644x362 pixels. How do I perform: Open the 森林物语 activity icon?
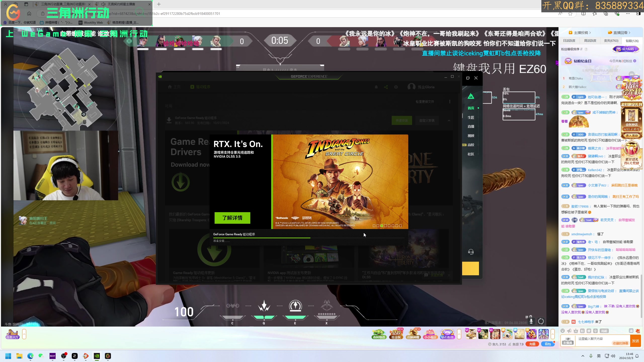(379, 334)
